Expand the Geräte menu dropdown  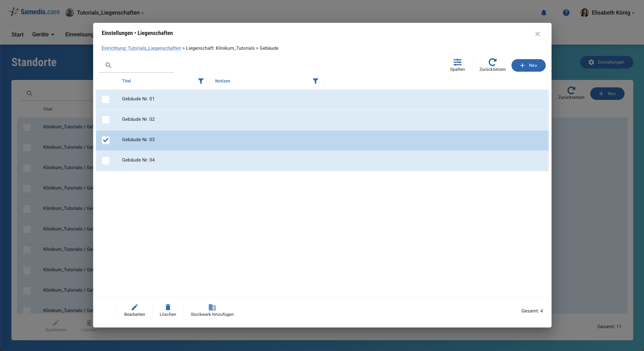click(43, 34)
